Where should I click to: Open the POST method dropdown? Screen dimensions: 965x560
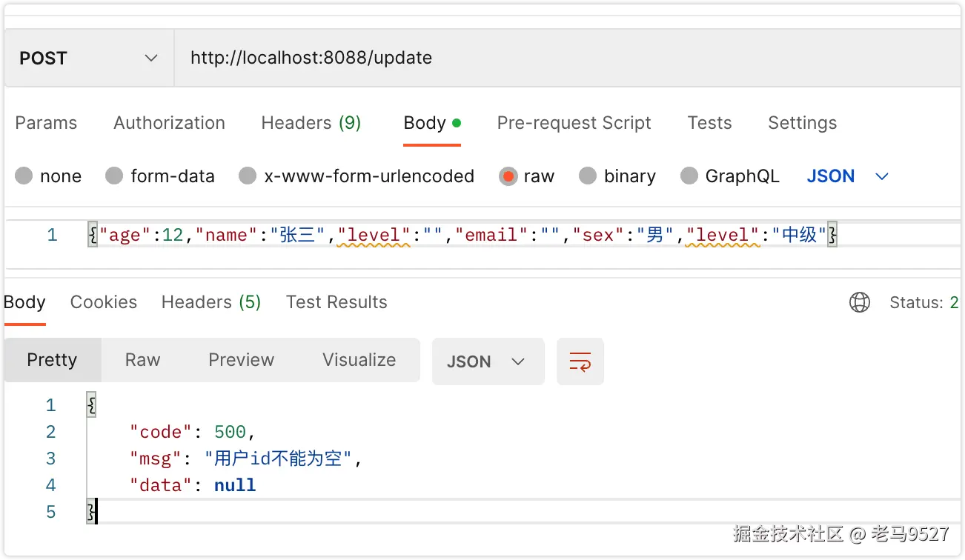click(89, 59)
